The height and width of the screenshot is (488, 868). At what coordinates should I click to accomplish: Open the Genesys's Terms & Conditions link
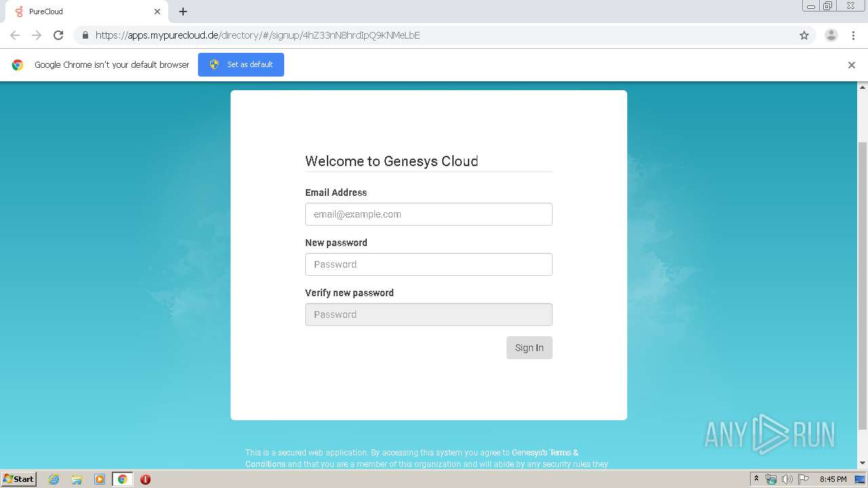coord(412,458)
